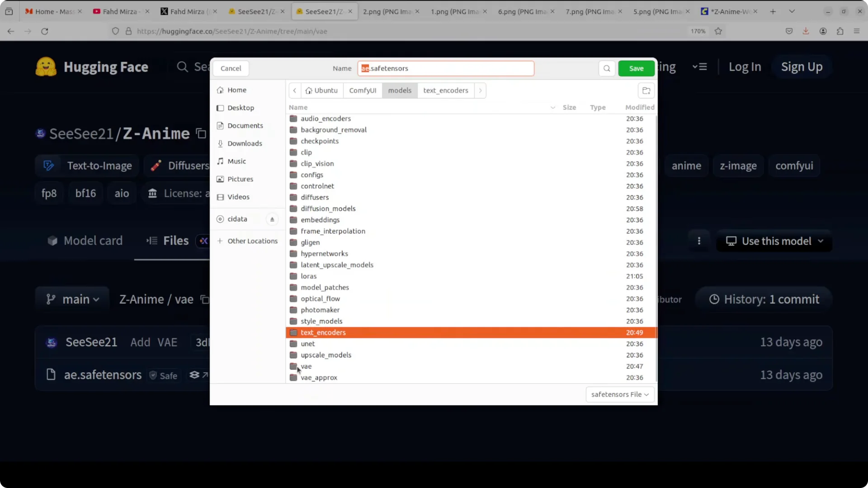Sort by the Size column
Viewport: 868px width, 488px height.
(x=569, y=108)
